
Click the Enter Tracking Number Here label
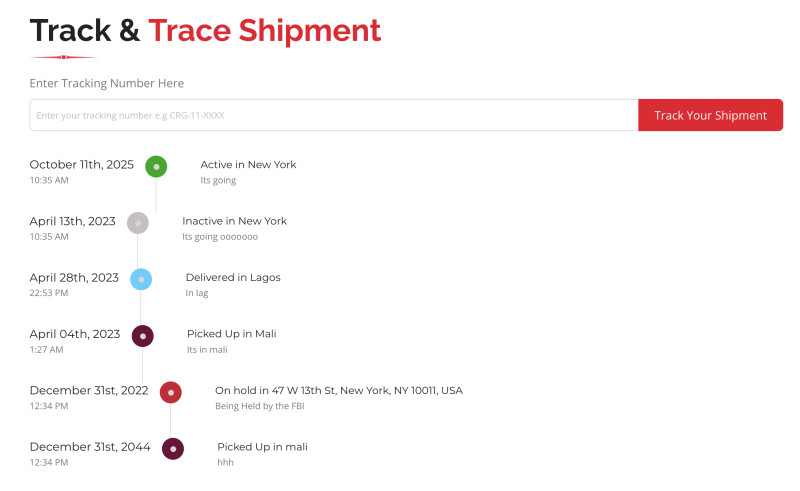[x=107, y=83]
